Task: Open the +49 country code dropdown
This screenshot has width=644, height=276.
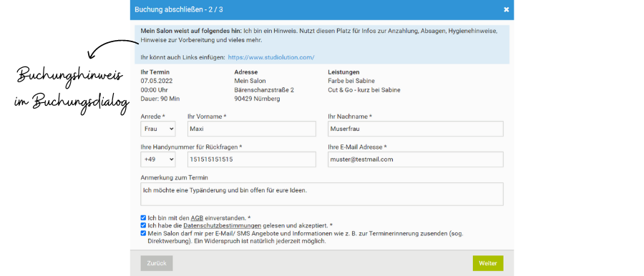Action: coord(158,159)
